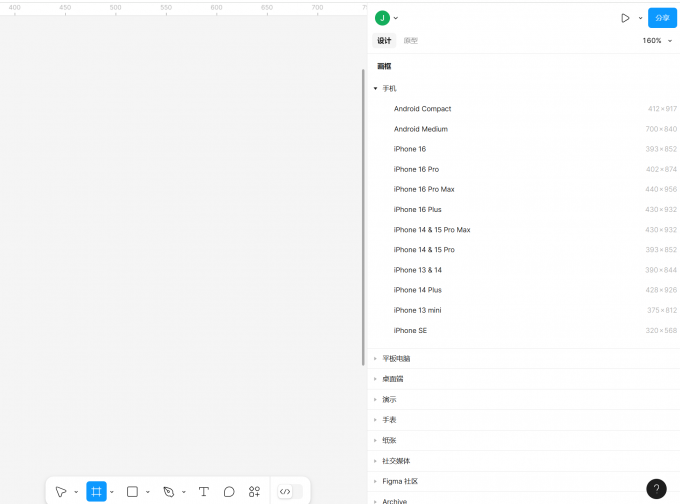The image size is (680, 504).
Task: Expand the 社交媒体 category
Action: (x=523, y=461)
